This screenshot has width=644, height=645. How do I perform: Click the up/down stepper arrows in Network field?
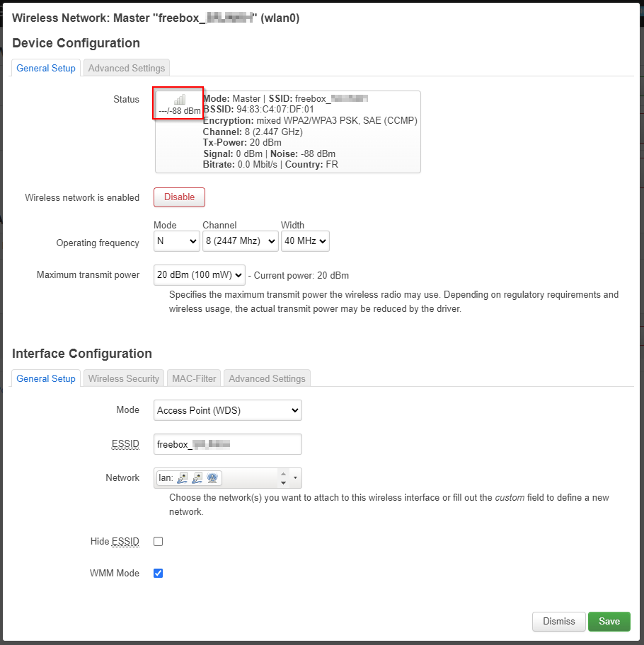pyautogui.click(x=284, y=479)
